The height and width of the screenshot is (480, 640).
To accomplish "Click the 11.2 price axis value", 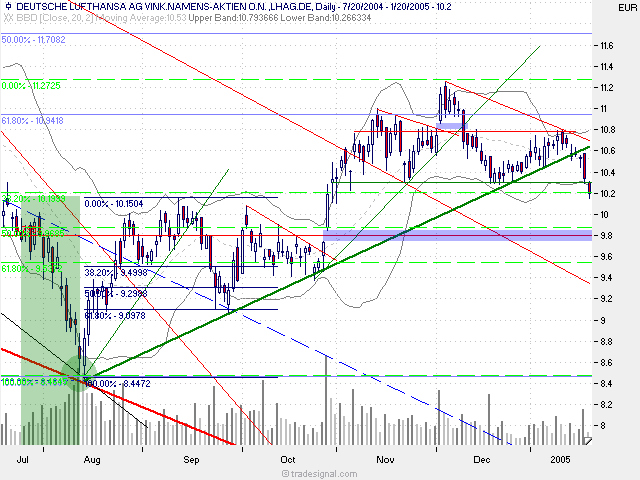I will [x=606, y=88].
